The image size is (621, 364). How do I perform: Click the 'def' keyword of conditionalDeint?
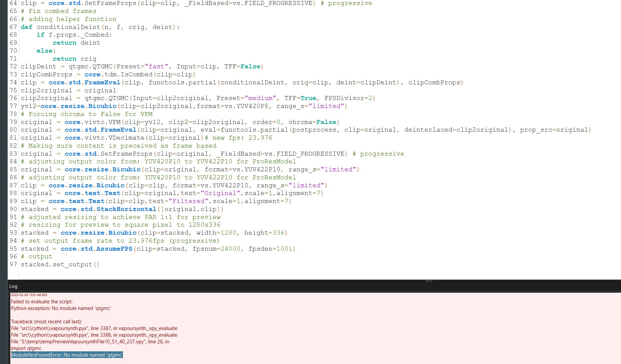tap(26, 27)
